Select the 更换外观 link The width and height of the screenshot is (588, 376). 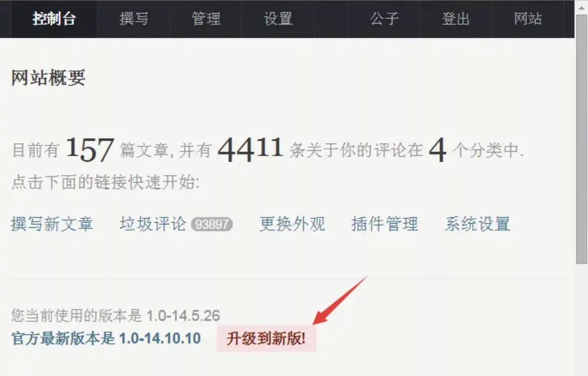point(292,224)
